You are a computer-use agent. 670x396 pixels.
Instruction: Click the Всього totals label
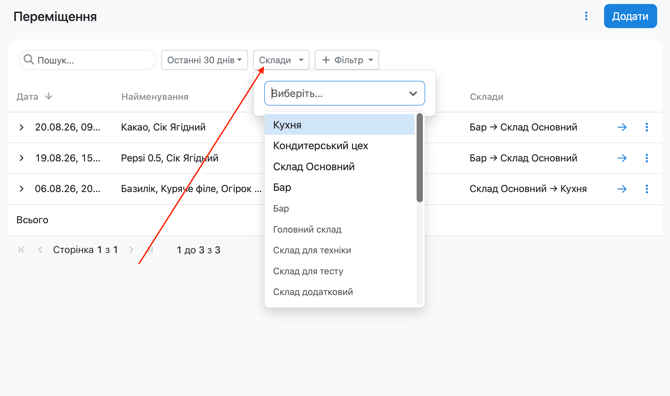point(32,220)
